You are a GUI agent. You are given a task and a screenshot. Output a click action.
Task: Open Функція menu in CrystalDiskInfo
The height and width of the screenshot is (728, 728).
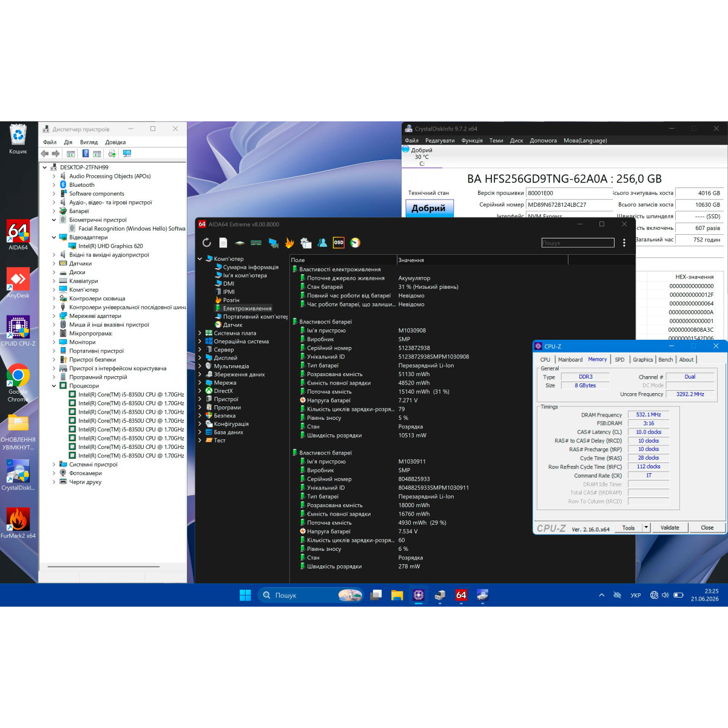472,140
